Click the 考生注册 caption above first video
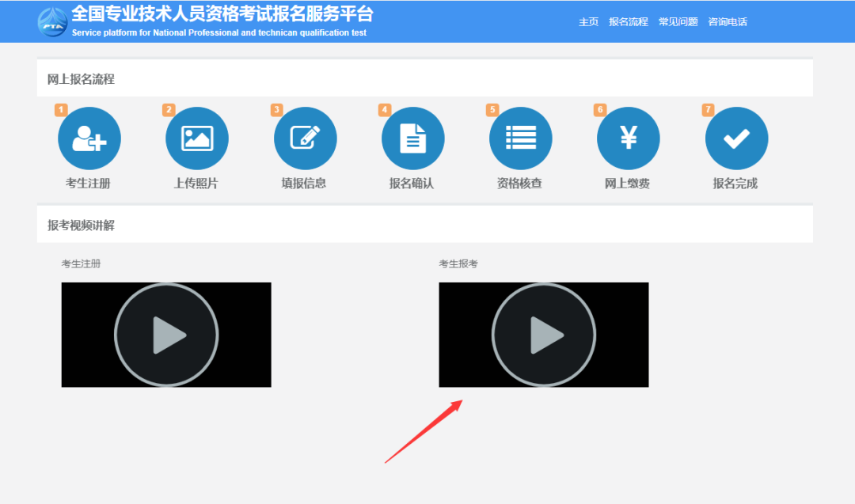This screenshot has width=855, height=504. click(x=82, y=263)
